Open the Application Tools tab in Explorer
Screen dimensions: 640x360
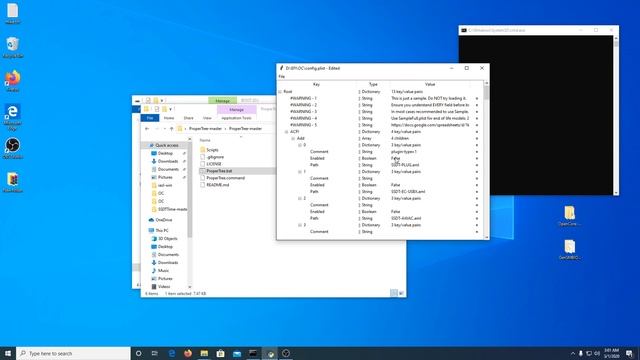(236, 118)
